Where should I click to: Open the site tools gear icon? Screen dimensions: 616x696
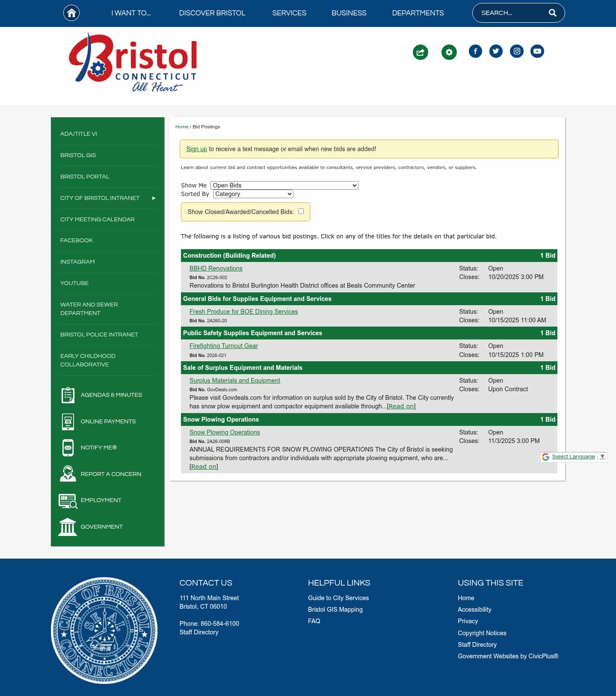point(449,52)
